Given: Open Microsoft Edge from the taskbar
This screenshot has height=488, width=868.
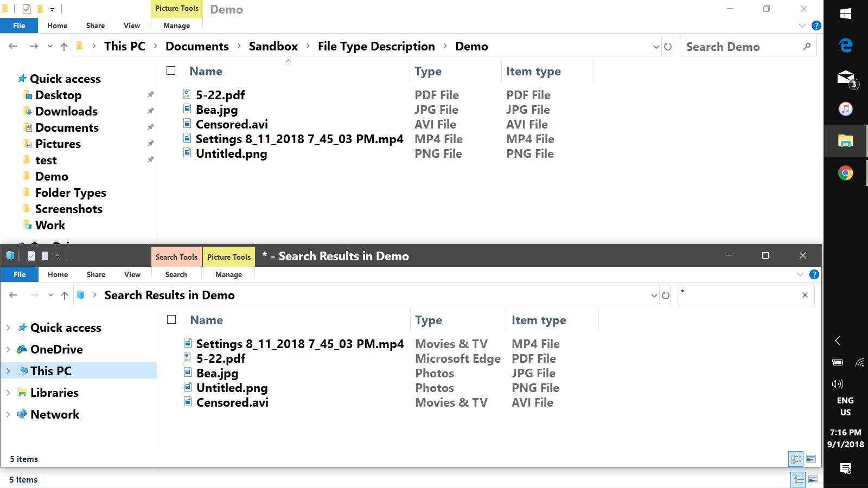Looking at the screenshot, I should point(845,46).
